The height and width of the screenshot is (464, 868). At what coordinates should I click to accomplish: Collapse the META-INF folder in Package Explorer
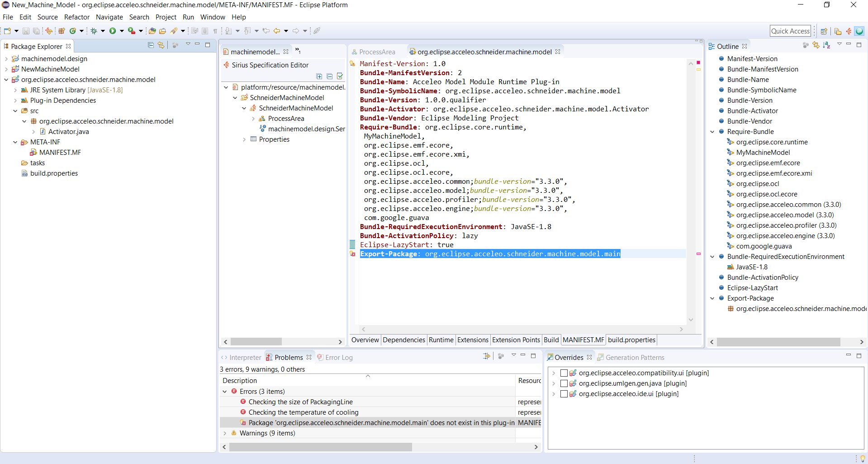coord(15,142)
